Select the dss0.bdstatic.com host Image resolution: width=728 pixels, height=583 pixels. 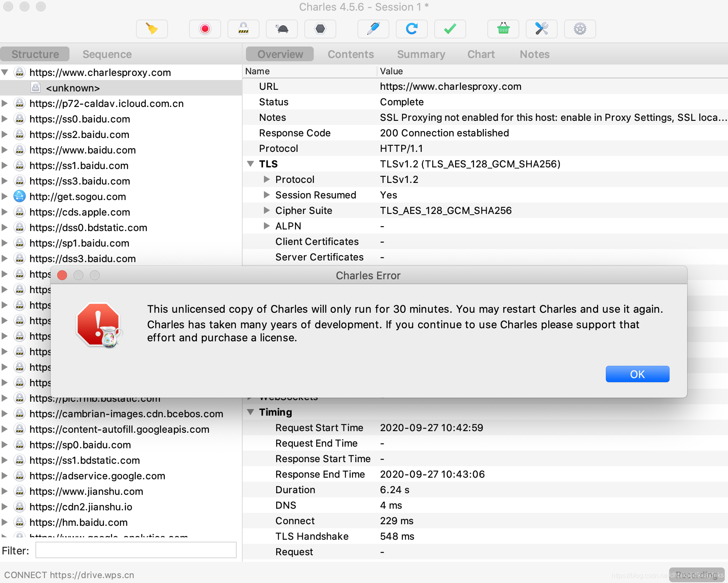click(x=88, y=227)
